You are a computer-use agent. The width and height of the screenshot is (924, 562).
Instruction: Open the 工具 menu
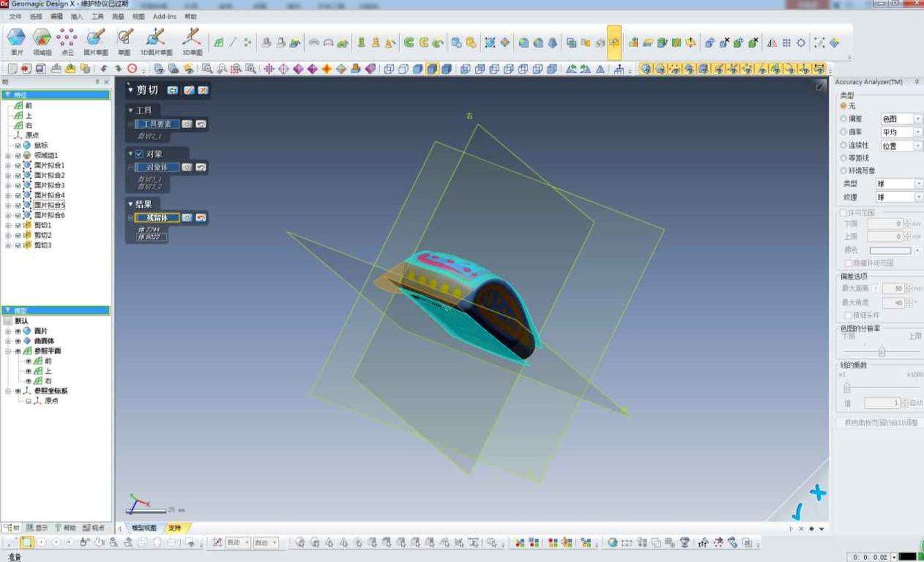pyautogui.click(x=97, y=17)
